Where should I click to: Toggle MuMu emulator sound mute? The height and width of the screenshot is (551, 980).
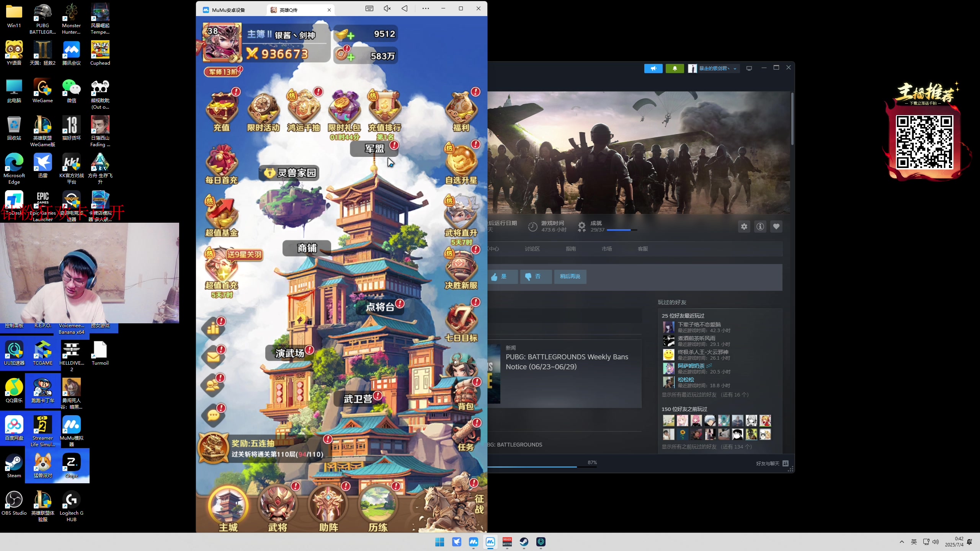[x=387, y=8]
